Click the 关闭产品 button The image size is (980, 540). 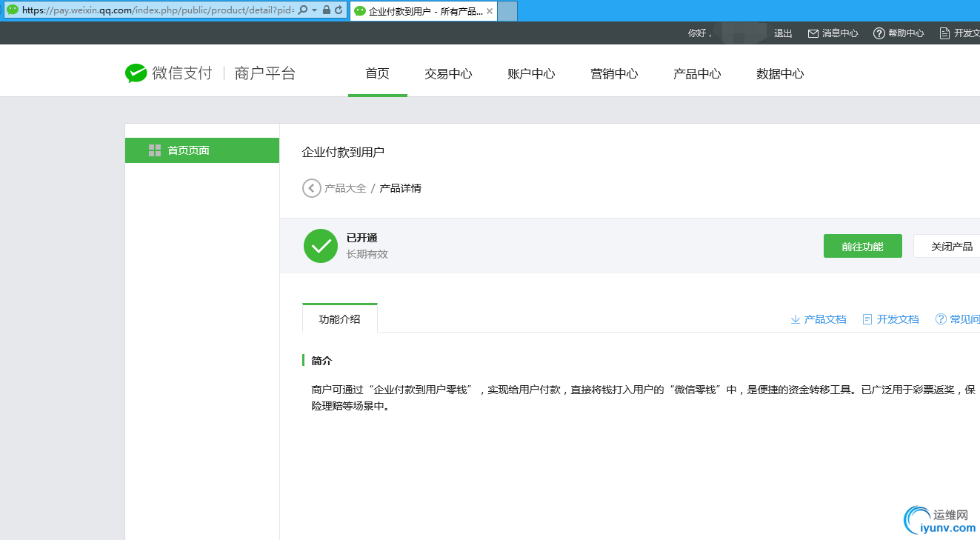point(948,246)
